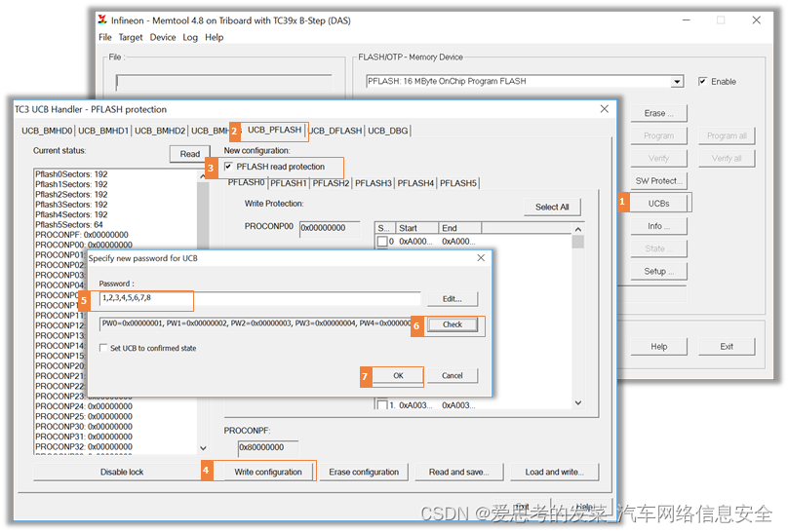Image resolution: width=788 pixels, height=532 pixels.
Task: Open the Target menu in Memtool
Action: 131,37
